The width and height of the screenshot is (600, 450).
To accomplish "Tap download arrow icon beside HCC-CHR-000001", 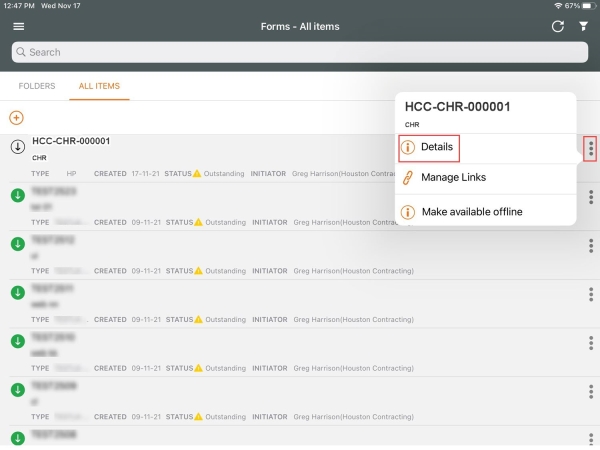I will click(17, 147).
